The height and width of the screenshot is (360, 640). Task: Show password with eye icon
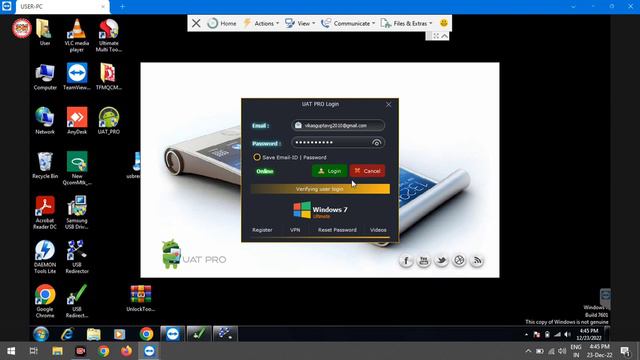click(376, 142)
